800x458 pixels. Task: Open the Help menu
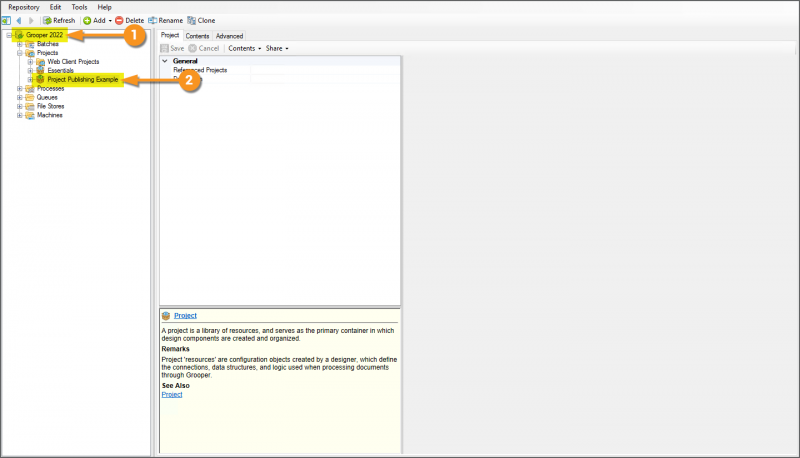105,7
